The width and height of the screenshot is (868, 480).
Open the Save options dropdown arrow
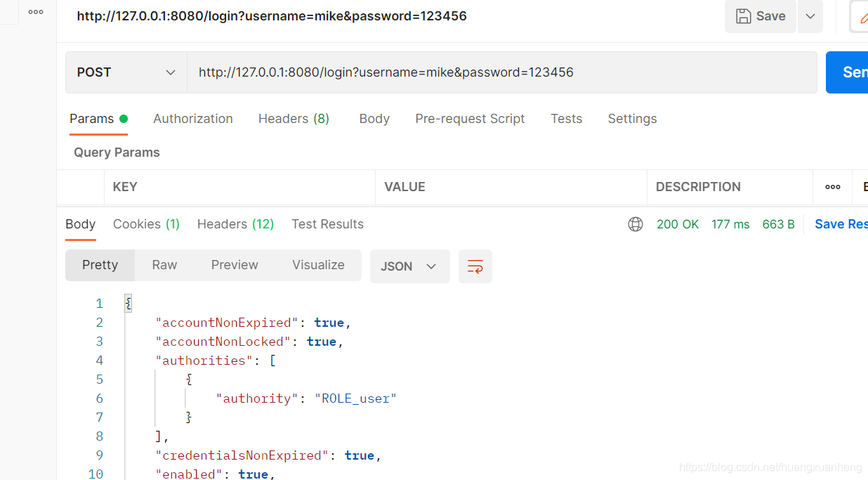[810, 16]
